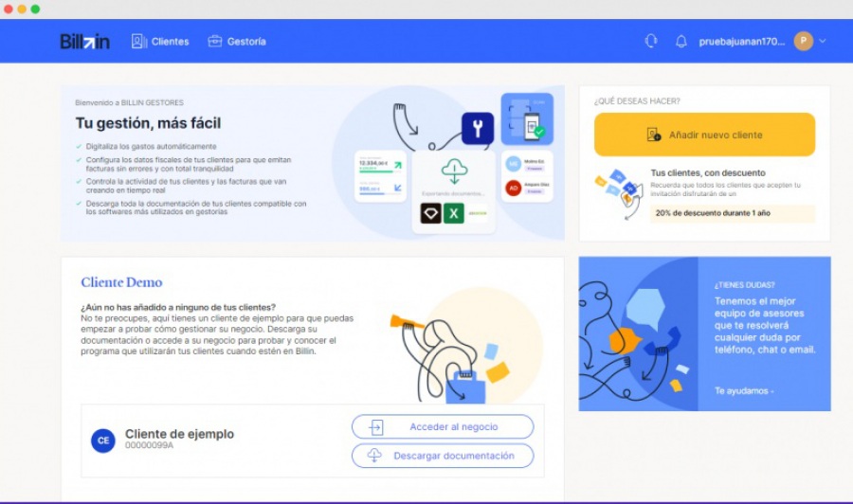Click the macOS green maximize dot
The height and width of the screenshot is (504, 853).
coord(35,9)
